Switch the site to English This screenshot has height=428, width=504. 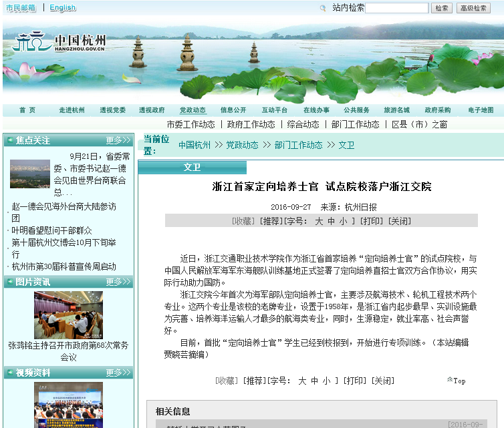[63, 8]
